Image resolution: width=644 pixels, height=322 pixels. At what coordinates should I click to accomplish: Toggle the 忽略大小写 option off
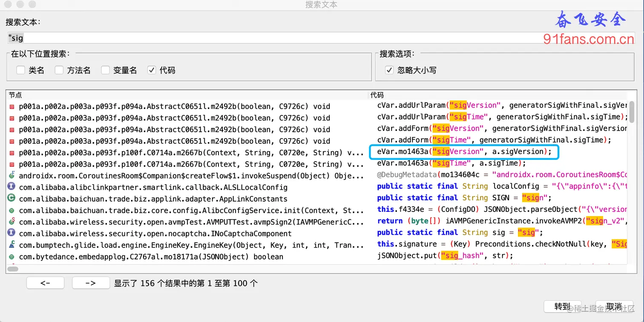pyautogui.click(x=389, y=70)
